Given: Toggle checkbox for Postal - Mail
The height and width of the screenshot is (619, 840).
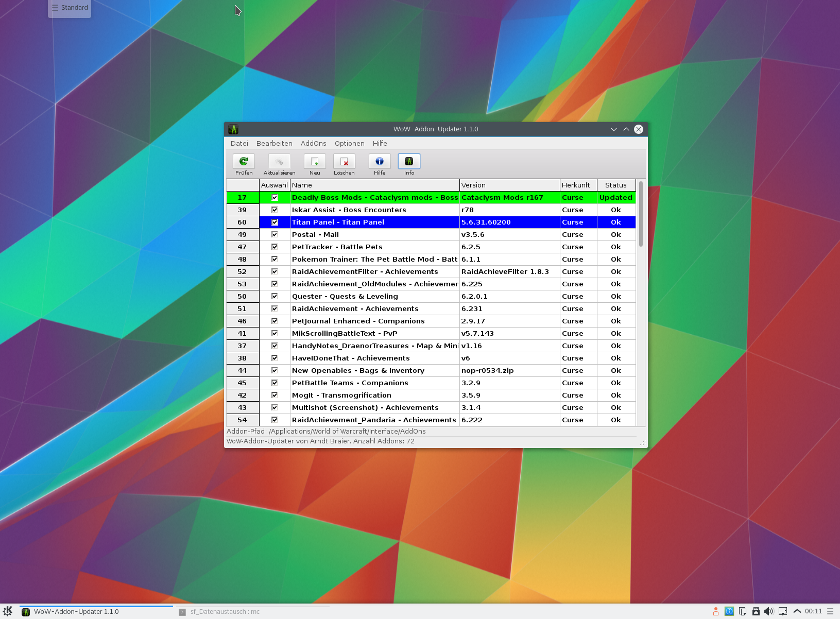Looking at the screenshot, I should [275, 234].
